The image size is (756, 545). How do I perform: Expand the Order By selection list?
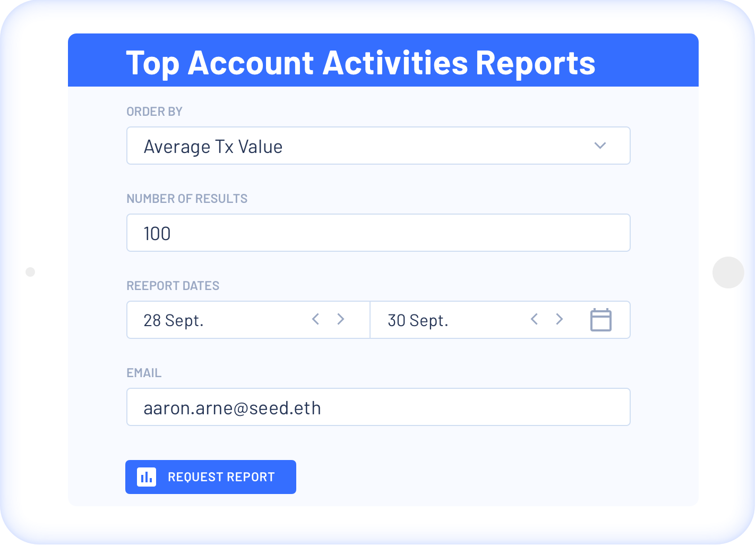click(x=378, y=146)
